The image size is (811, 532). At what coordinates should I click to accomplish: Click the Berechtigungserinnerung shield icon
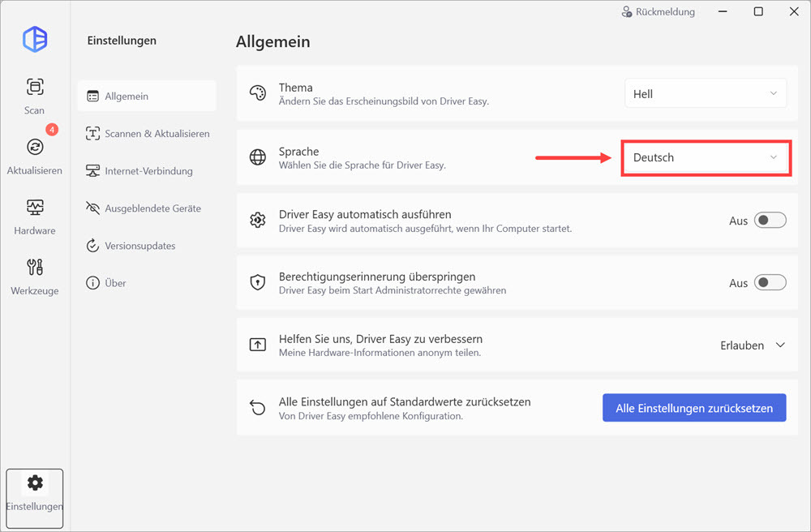tap(258, 282)
